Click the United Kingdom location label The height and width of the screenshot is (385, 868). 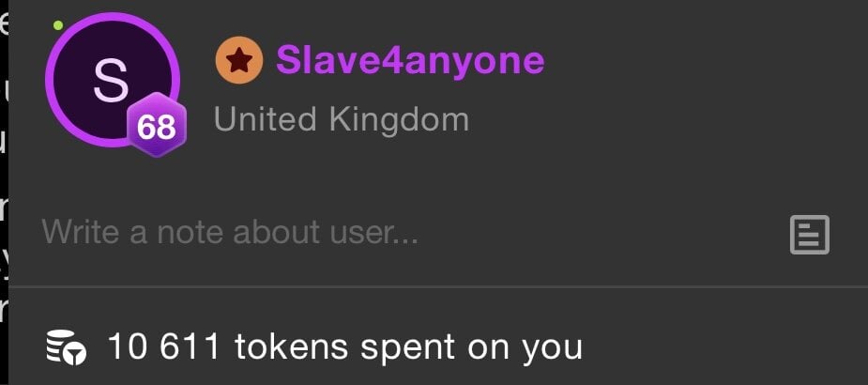[342, 119]
